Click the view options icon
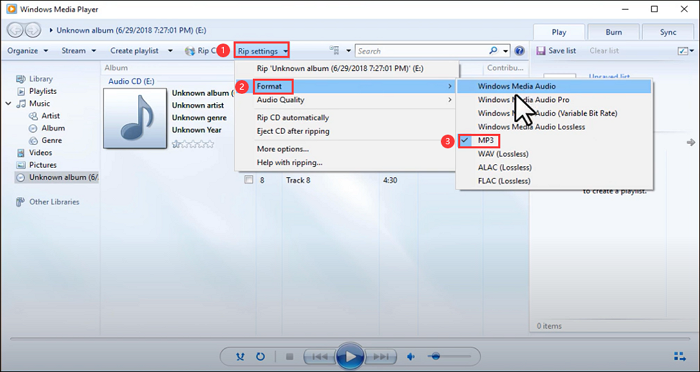 (x=334, y=51)
